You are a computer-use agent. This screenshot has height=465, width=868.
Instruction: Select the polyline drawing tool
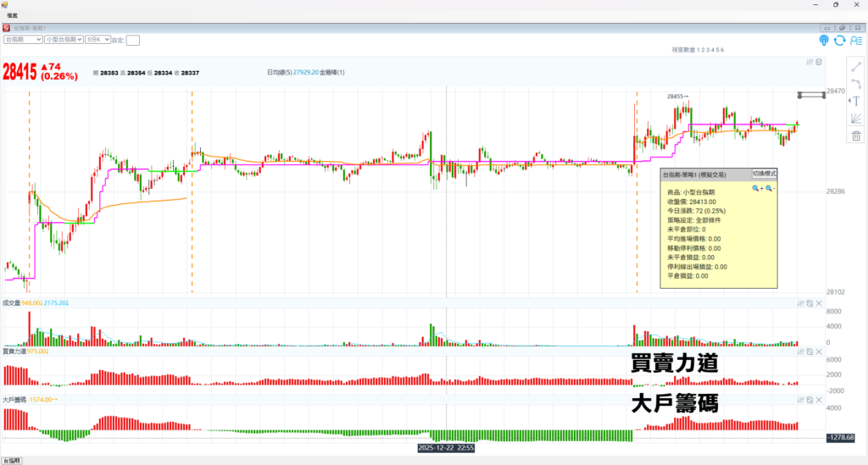[x=856, y=83]
